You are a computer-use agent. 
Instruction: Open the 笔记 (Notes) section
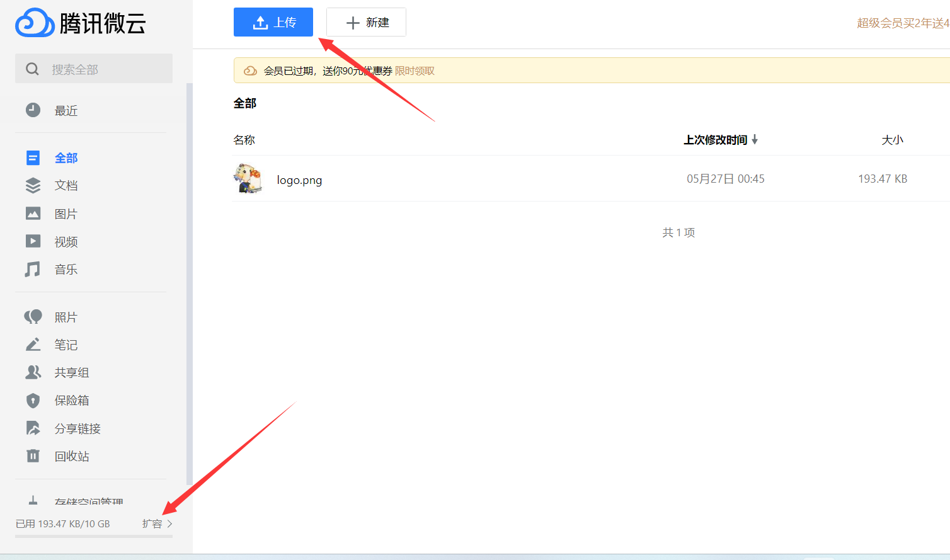coord(66,345)
